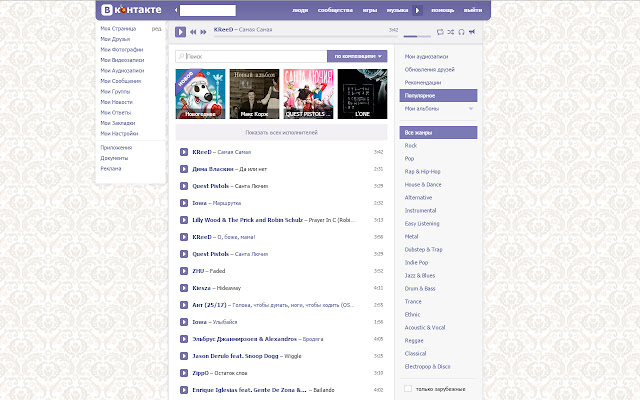Play Jason Derulo feat. Snoop Dogg – Wiggle
Viewport: 640px width, 400px height.
(x=184, y=356)
